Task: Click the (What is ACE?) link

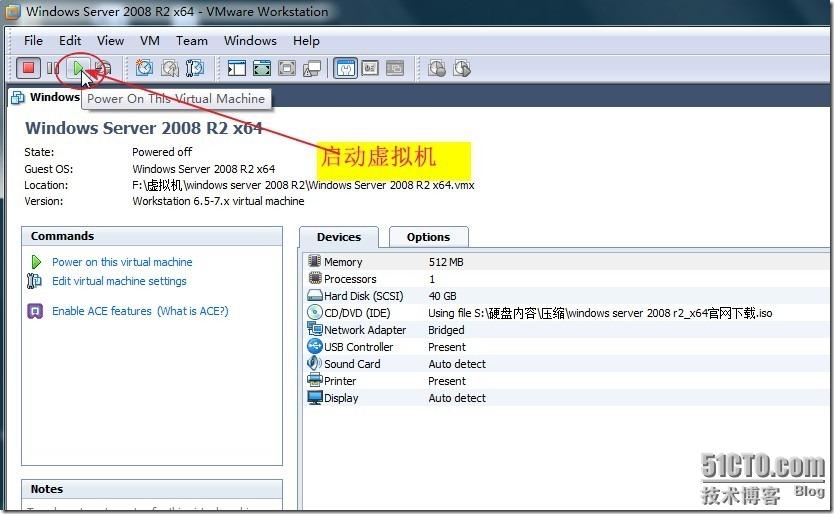Action: (193, 311)
